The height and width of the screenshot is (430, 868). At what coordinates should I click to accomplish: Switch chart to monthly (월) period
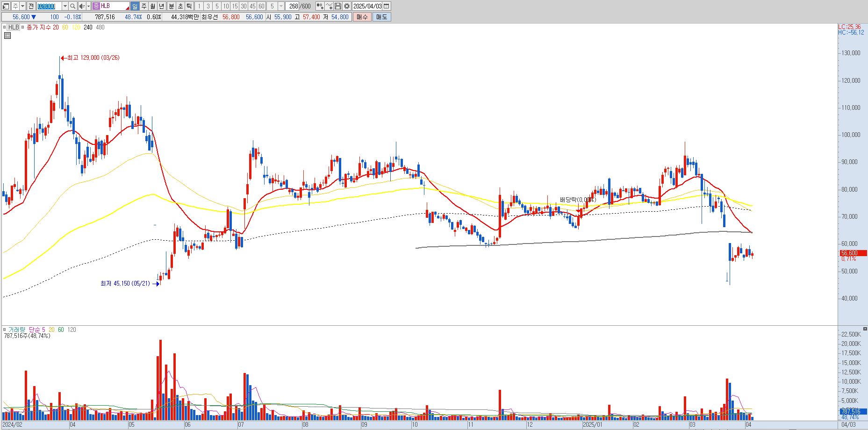[x=152, y=6]
